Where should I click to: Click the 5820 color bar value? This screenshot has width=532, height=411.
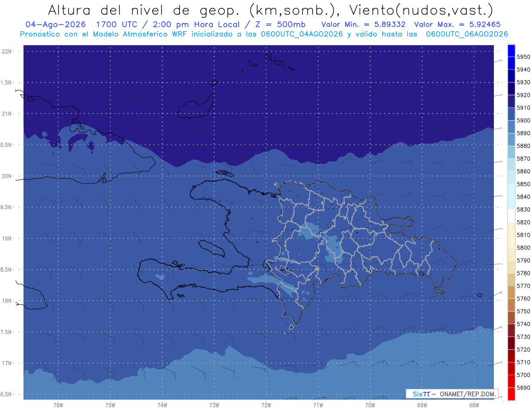(x=523, y=222)
